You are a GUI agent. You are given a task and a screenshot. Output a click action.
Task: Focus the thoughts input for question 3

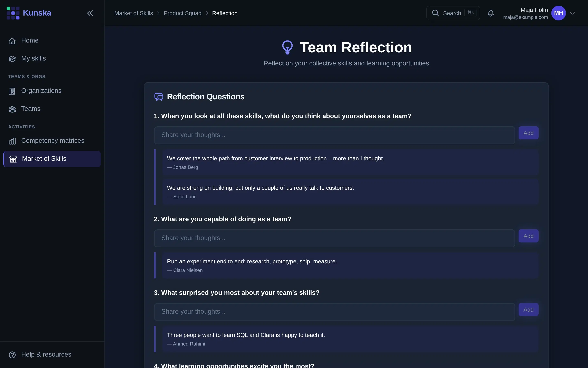pyautogui.click(x=334, y=312)
